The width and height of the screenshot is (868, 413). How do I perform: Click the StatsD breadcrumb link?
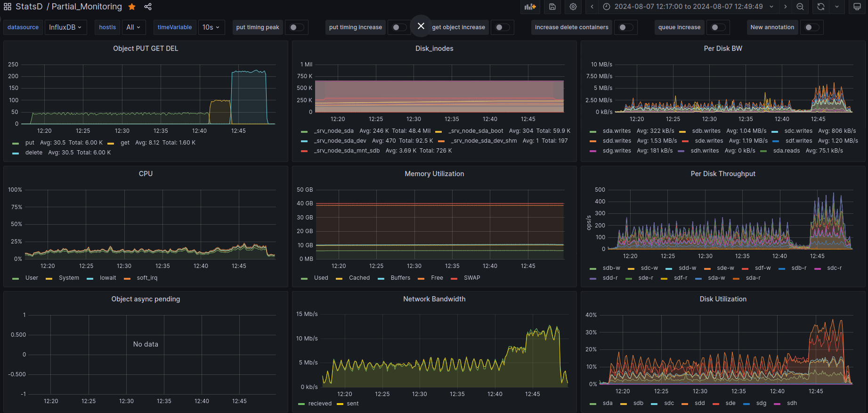point(29,7)
